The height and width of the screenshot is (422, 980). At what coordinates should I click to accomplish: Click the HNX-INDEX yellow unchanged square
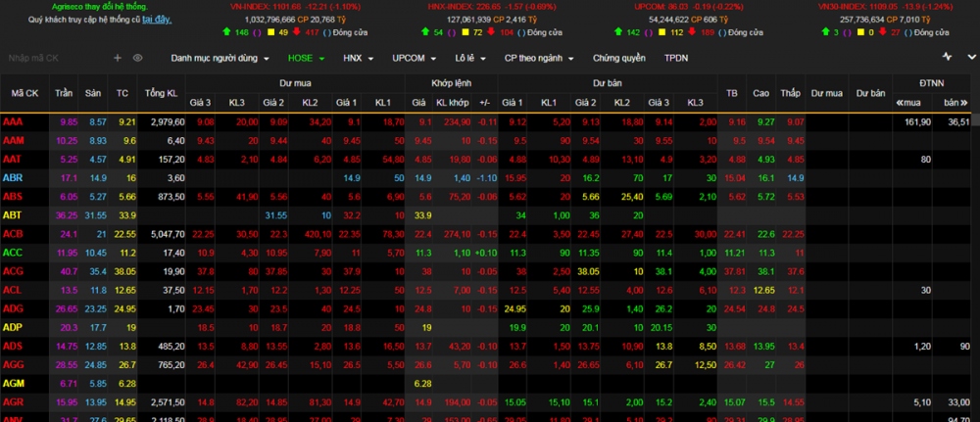tap(464, 32)
